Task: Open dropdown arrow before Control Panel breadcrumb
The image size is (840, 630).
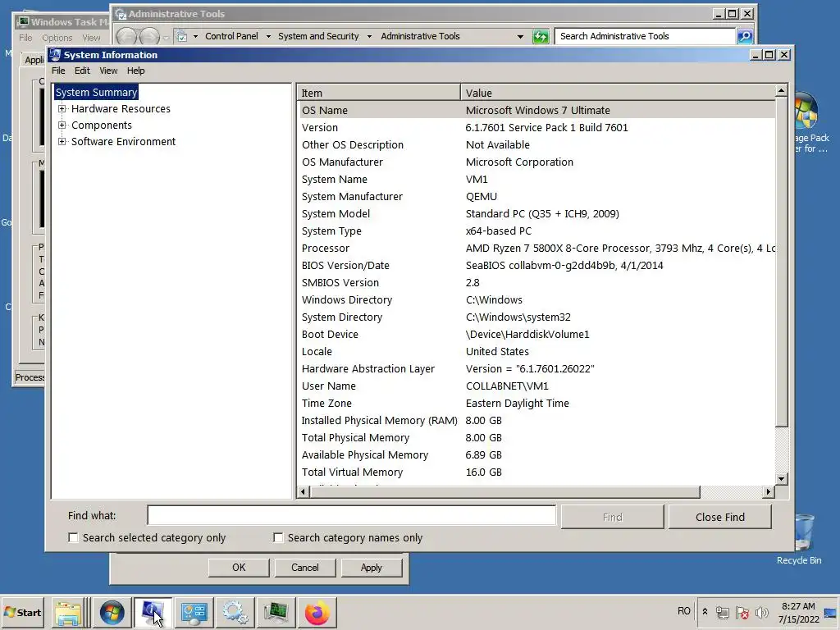Action: click(195, 36)
